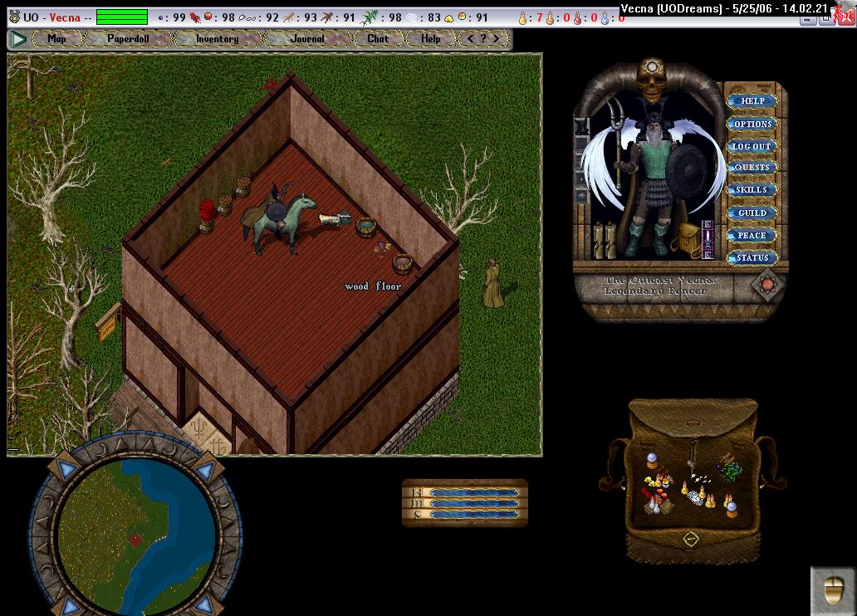Open the STATUS button in paperdoll
This screenshot has height=616, width=857.
pos(752,258)
